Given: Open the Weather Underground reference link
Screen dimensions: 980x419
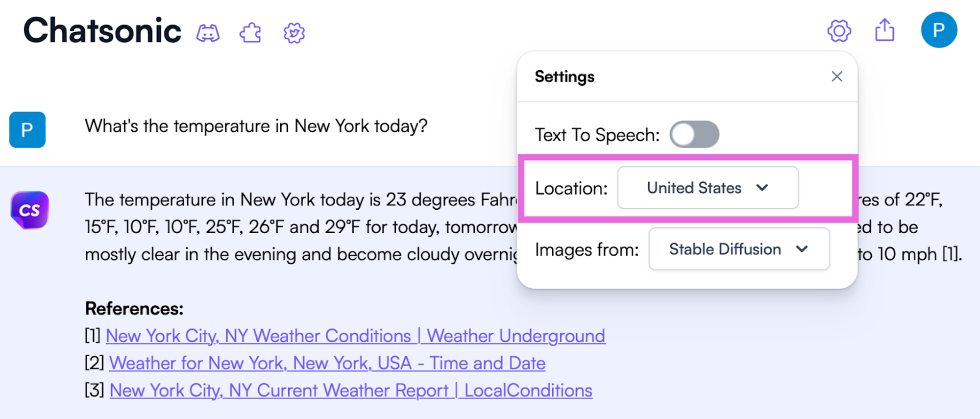Looking at the screenshot, I should click(x=355, y=336).
